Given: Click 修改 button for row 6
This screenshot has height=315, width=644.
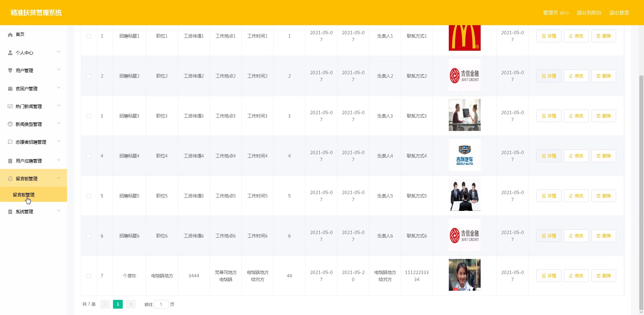Looking at the screenshot, I should pos(576,236).
